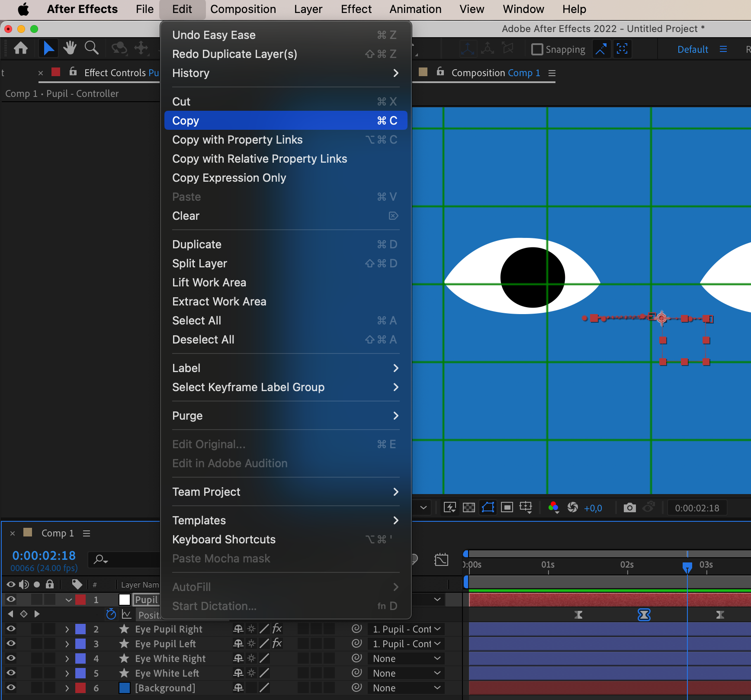Open the Composition panel menu icon

click(552, 73)
